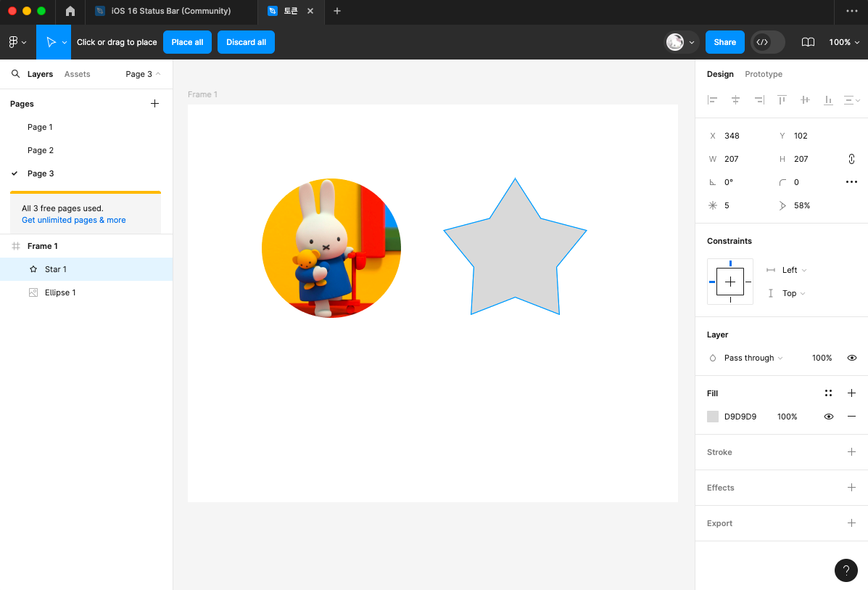Switch to the Design tab
Viewport: 868px width, 590px height.
(719, 74)
